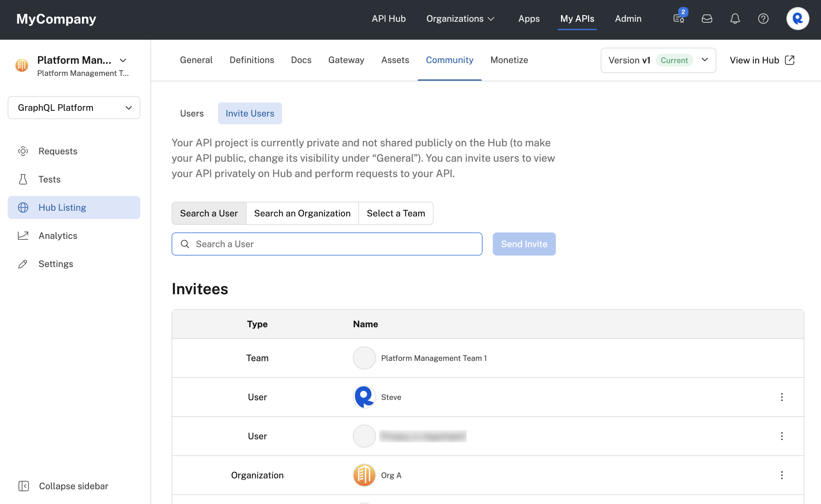This screenshot has height=504, width=821.
Task: Click the Search a User input field
Action: point(327,244)
